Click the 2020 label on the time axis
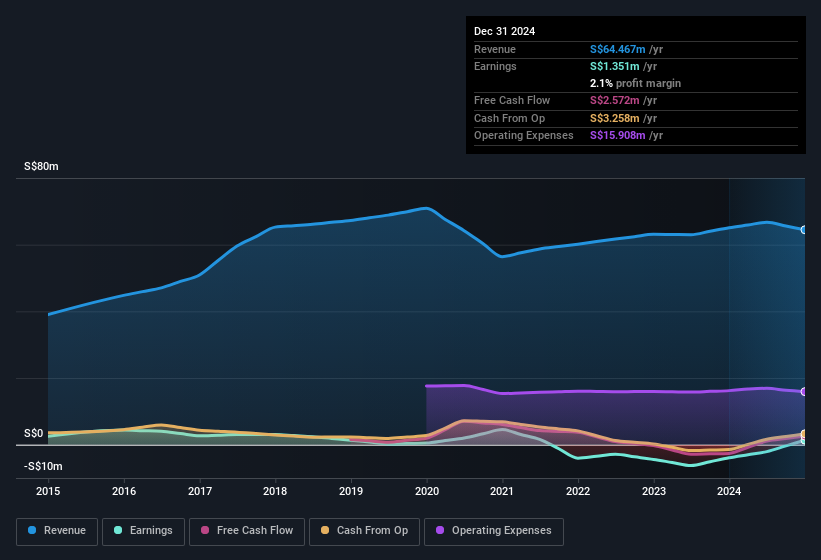The image size is (821, 560). [x=427, y=491]
